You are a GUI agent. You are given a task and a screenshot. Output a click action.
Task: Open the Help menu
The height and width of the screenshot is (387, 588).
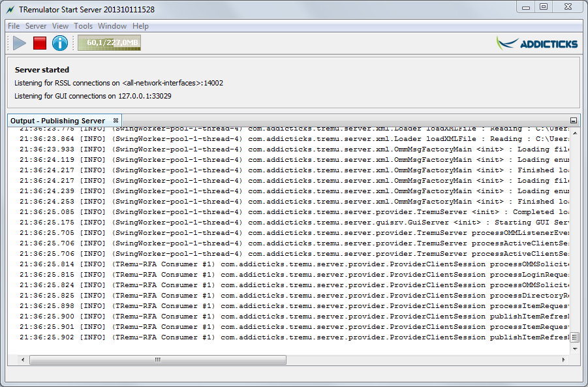[140, 26]
